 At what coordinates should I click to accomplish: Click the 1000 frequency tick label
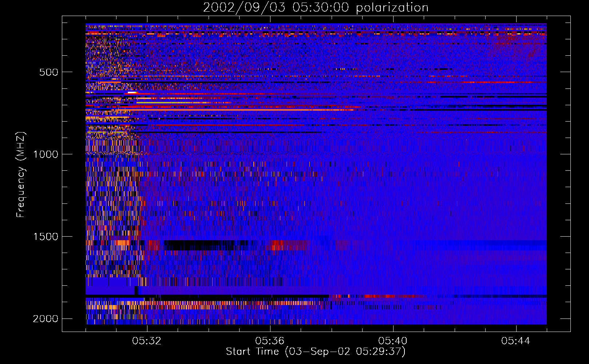[46, 154]
